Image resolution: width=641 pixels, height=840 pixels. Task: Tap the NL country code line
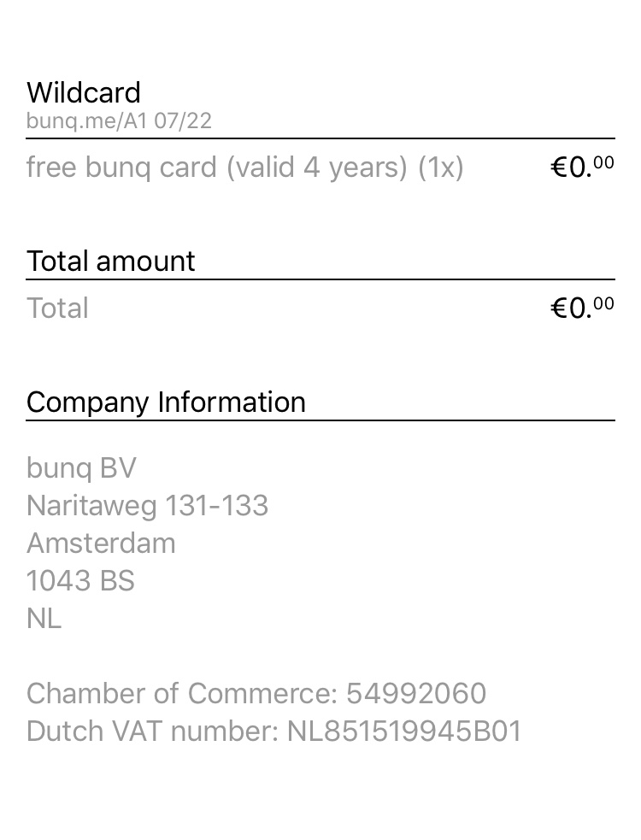(x=44, y=619)
